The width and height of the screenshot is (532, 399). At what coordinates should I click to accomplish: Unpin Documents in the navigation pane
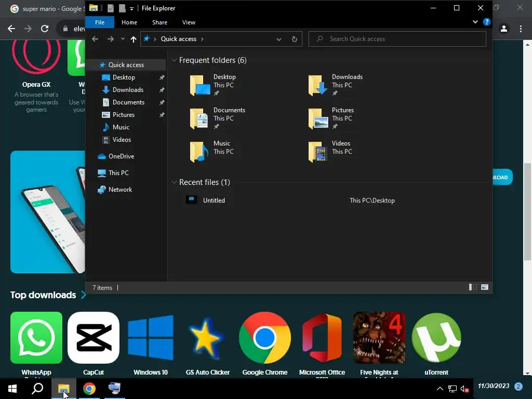click(162, 102)
